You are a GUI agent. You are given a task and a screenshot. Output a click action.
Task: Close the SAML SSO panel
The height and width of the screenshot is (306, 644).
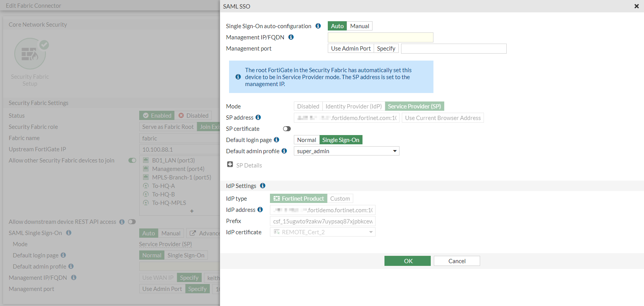[x=637, y=6]
